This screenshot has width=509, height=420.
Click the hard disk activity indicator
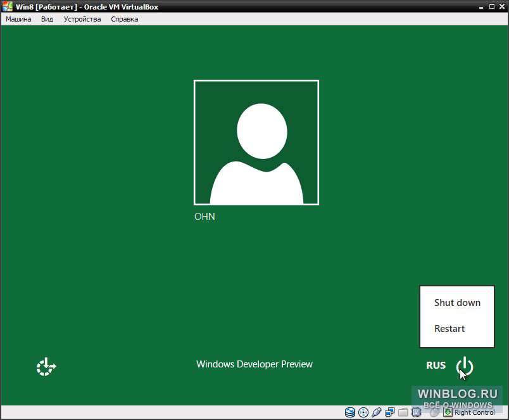point(350,412)
